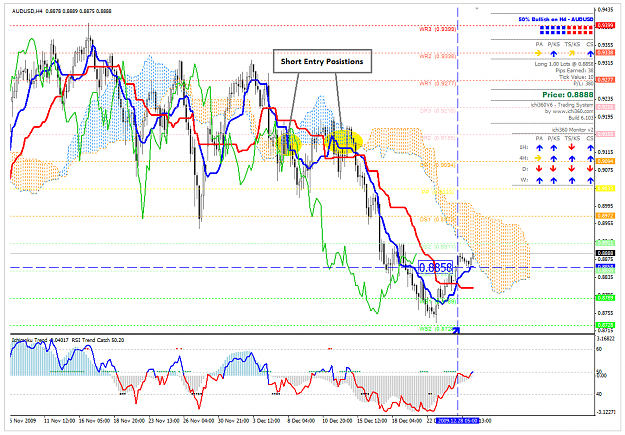Click the '50% Bullish on H4 - AUDUSD' header
The height and width of the screenshot is (435, 625).
coord(556,19)
